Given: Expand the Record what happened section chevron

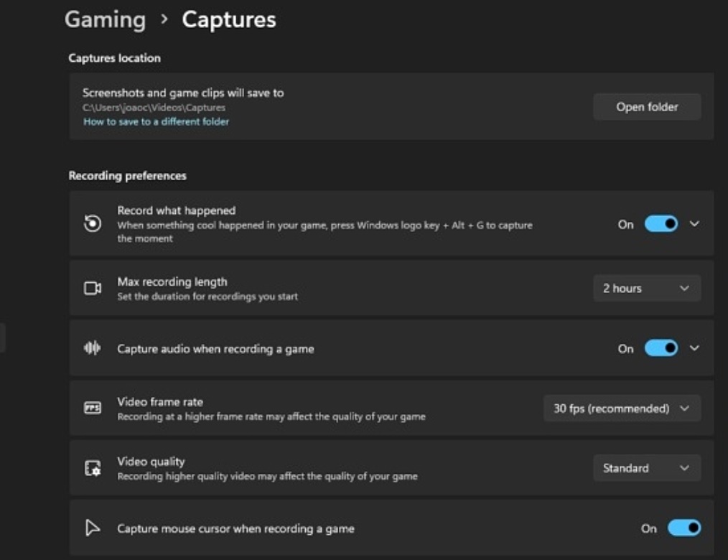Looking at the screenshot, I should click(x=694, y=224).
